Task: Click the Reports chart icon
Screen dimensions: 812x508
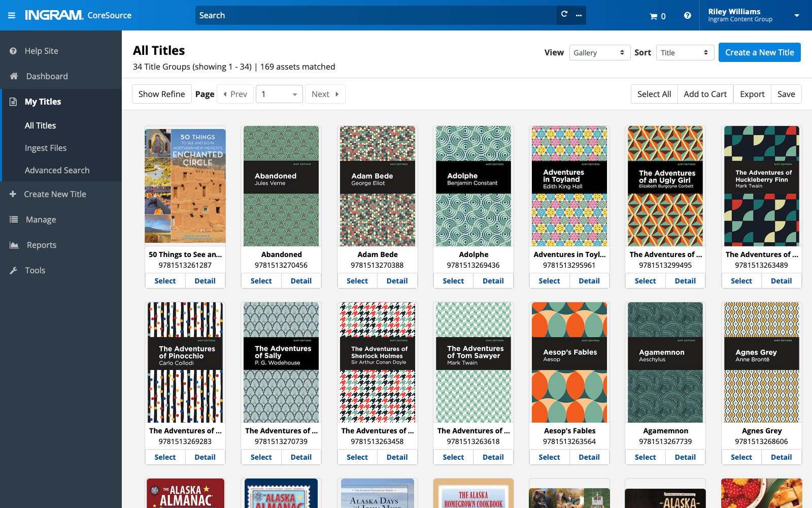Action: pos(14,245)
